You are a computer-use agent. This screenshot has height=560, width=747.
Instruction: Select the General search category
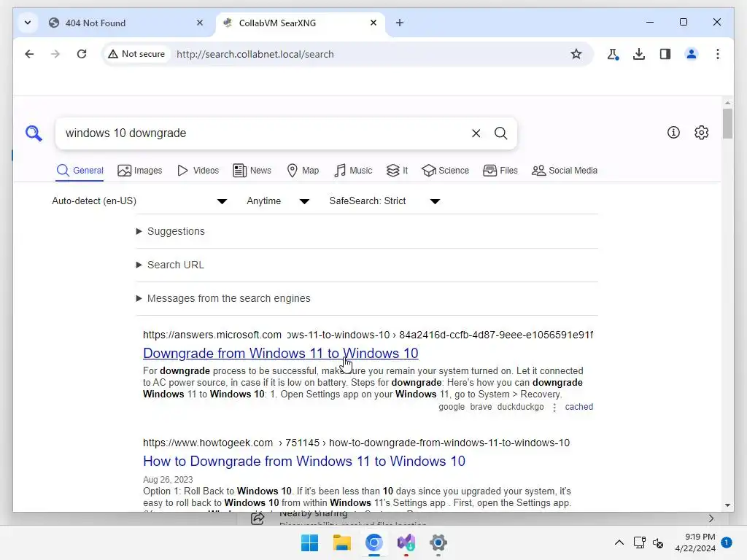click(80, 171)
